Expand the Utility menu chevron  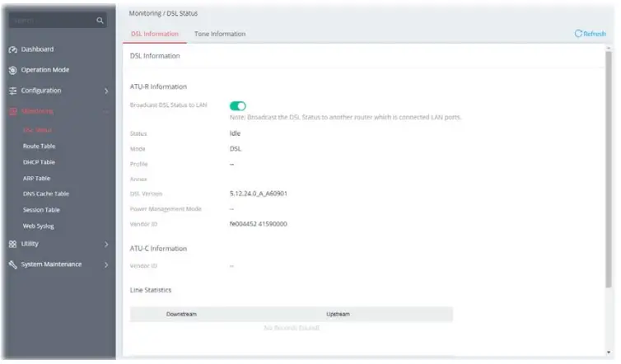coord(106,245)
